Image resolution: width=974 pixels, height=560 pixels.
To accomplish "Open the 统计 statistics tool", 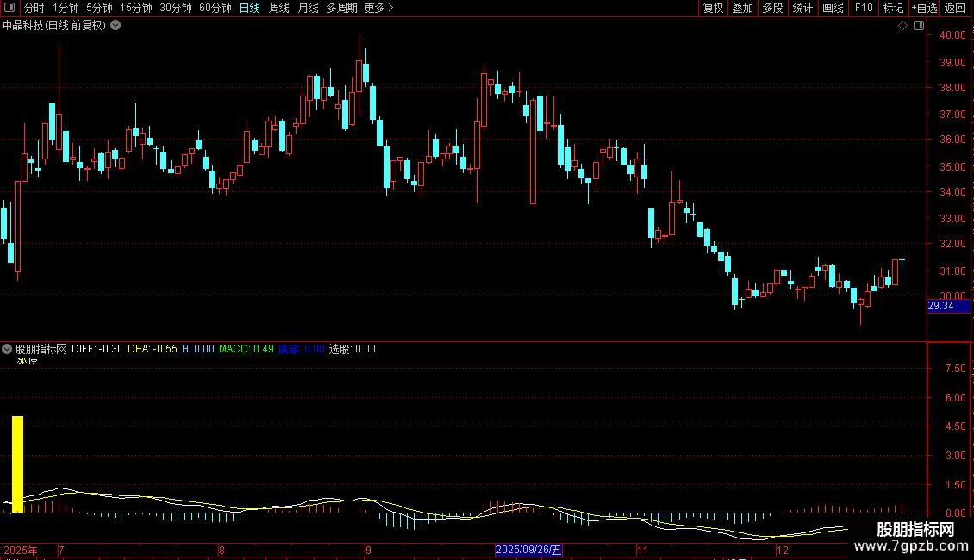I will pyautogui.click(x=802, y=8).
